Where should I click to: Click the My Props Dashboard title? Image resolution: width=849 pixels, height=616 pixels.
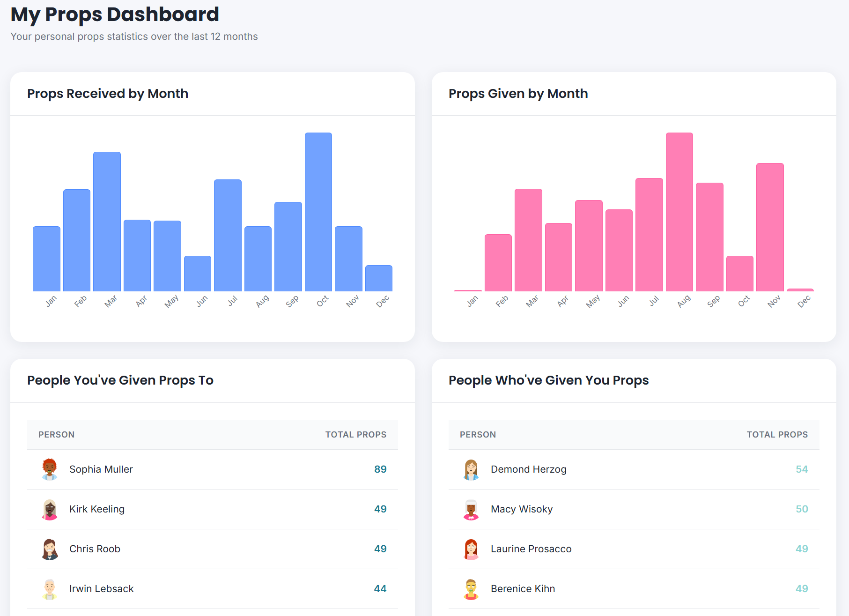114,15
